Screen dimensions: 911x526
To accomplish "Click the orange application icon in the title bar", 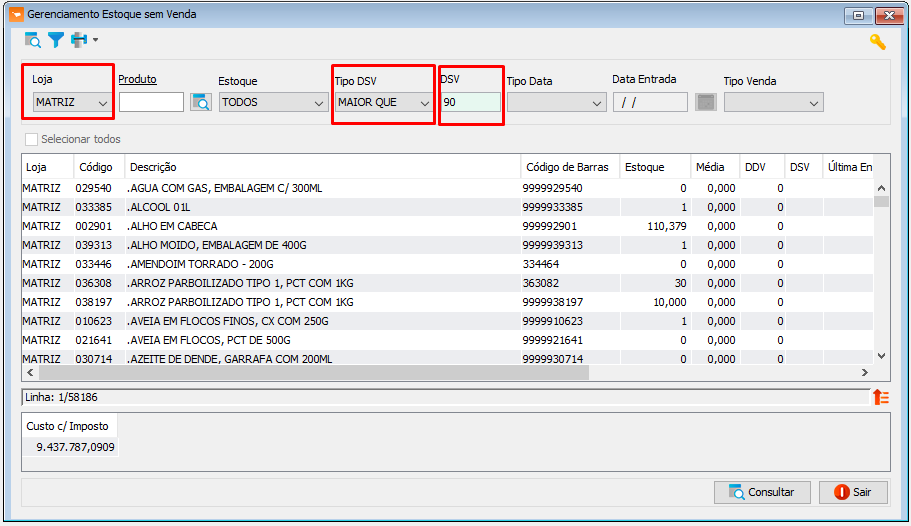I will [16, 14].
